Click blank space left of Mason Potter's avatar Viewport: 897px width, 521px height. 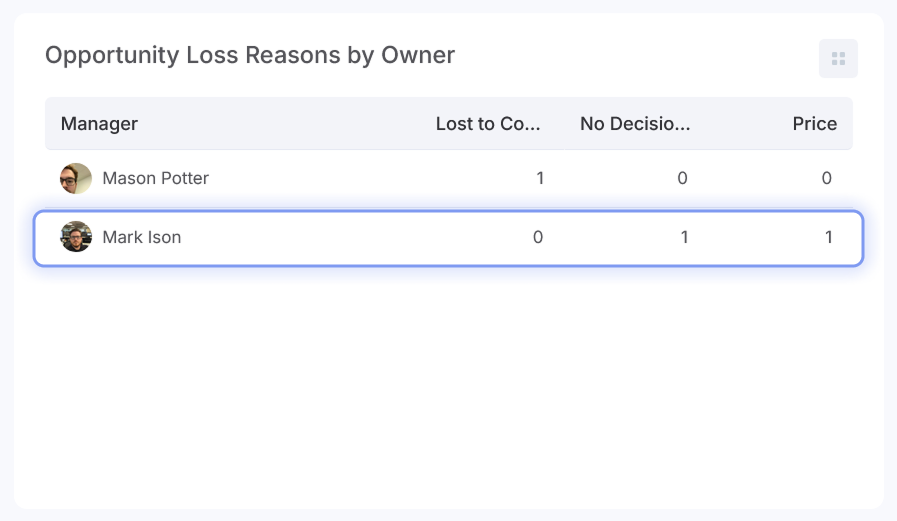point(51,179)
